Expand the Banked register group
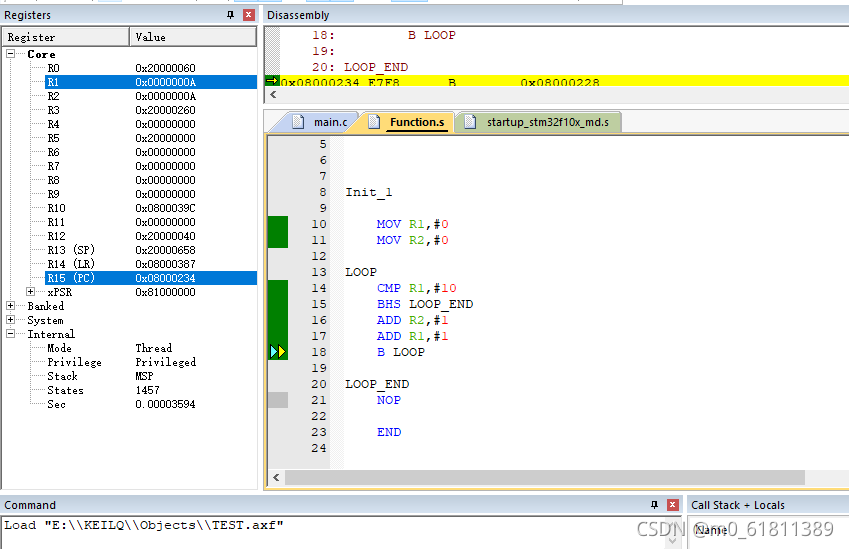 [x=10, y=305]
